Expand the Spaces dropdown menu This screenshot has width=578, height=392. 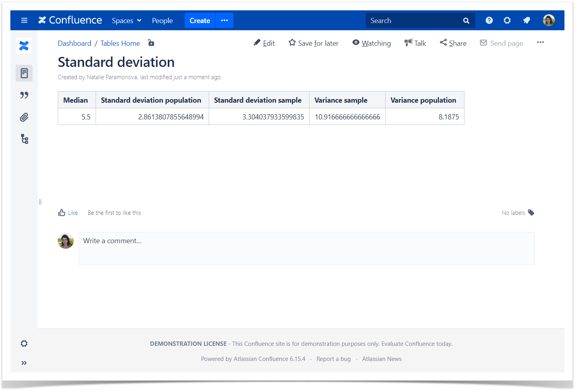pos(126,21)
